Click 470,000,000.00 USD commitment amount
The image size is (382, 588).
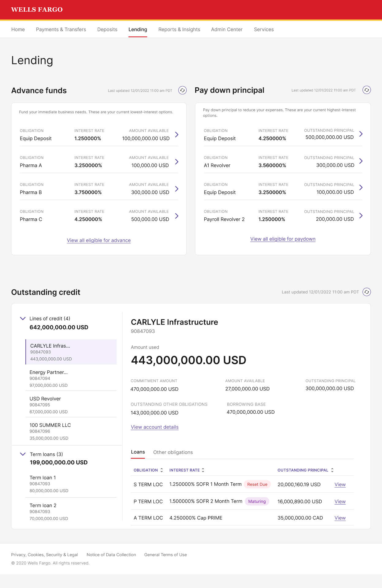tap(154, 389)
